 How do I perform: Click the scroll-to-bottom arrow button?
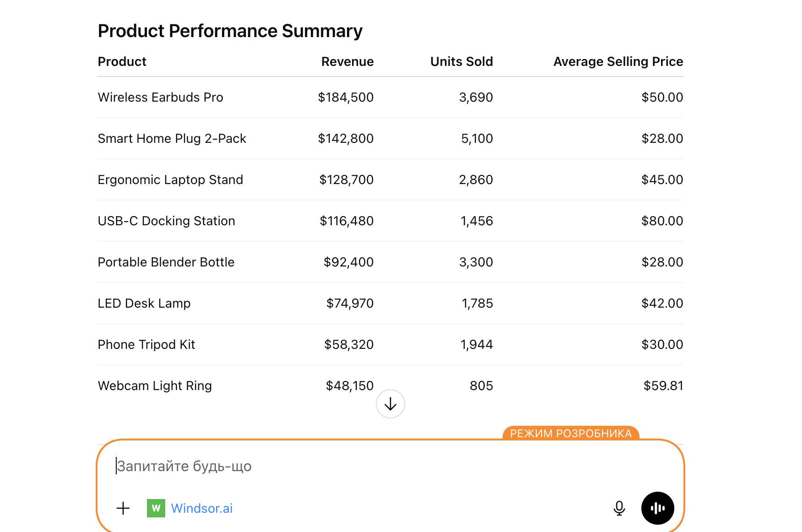390,404
